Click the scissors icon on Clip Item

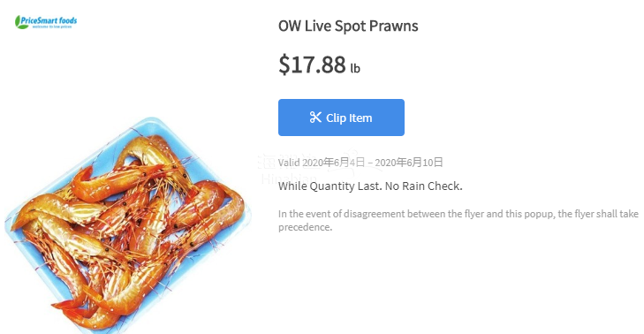pyautogui.click(x=315, y=118)
